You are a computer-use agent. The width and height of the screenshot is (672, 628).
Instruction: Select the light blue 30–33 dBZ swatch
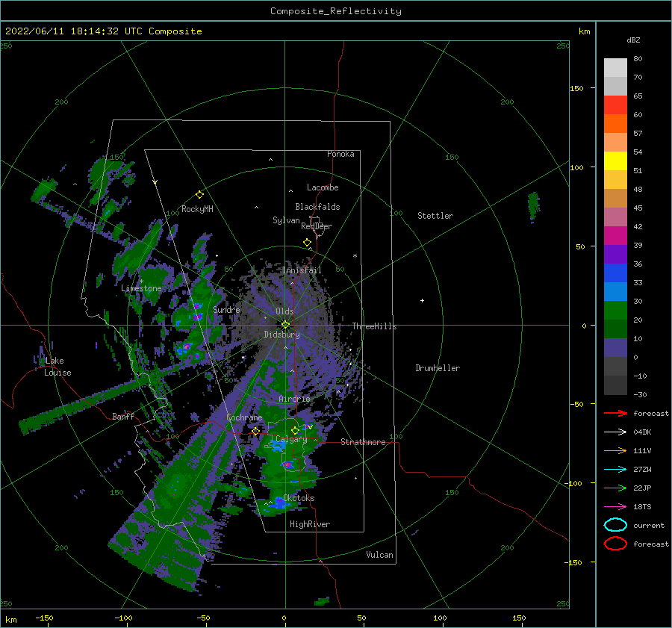pyautogui.click(x=615, y=292)
